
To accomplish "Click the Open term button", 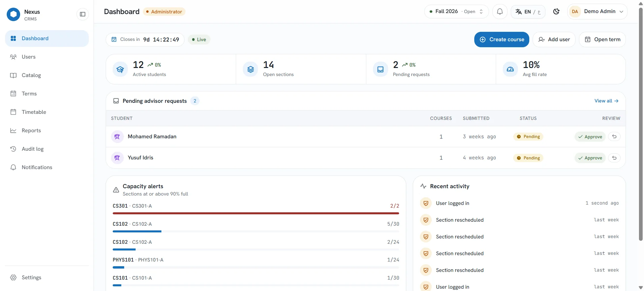I will [602, 40].
